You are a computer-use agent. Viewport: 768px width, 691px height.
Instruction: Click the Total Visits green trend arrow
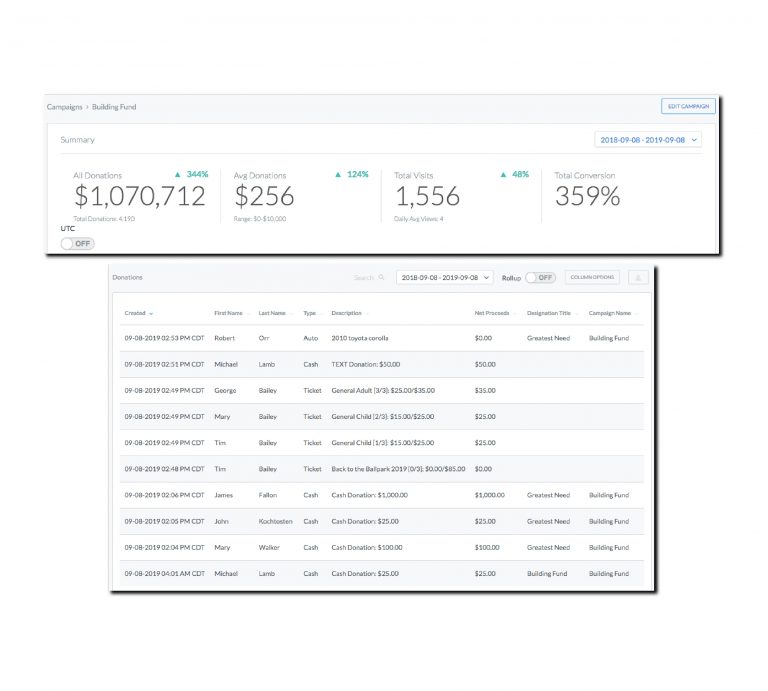click(x=504, y=174)
